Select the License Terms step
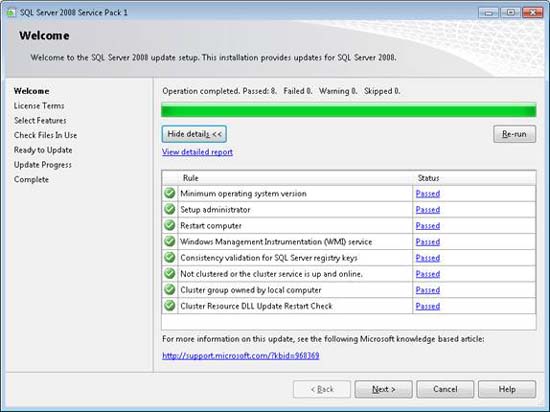Image resolution: width=550 pixels, height=412 pixels. click(x=39, y=106)
